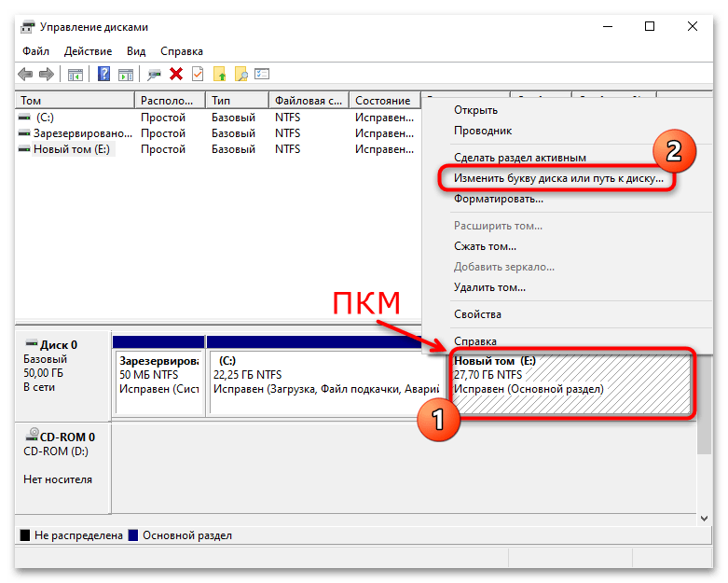The width and height of the screenshot is (728, 583).
Task: Click the Properties checkmark toolbar icon
Action: tap(198, 74)
